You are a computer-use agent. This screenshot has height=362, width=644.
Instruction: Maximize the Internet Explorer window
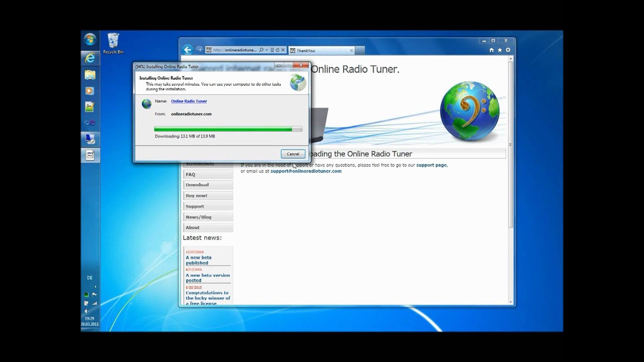click(494, 41)
